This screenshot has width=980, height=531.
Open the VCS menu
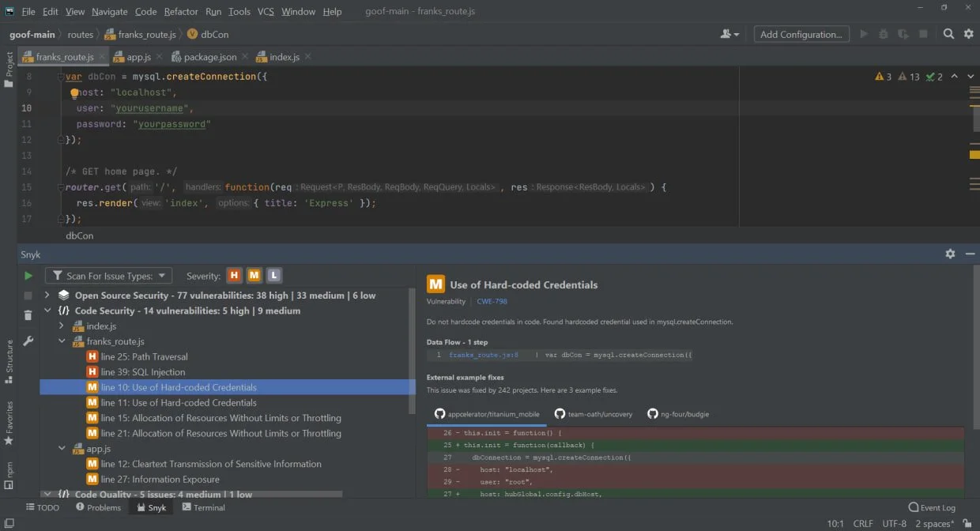(x=266, y=11)
